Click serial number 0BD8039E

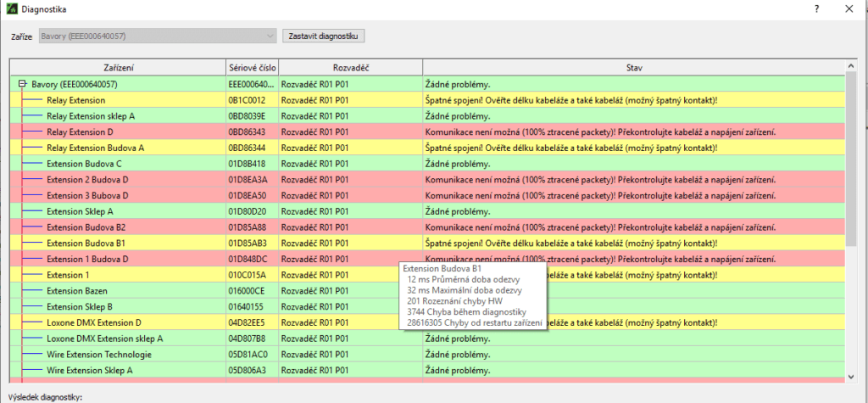pyautogui.click(x=248, y=116)
